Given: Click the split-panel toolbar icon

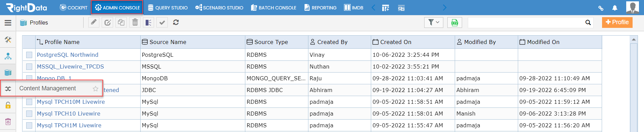Looking at the screenshot, I should point(148,23).
